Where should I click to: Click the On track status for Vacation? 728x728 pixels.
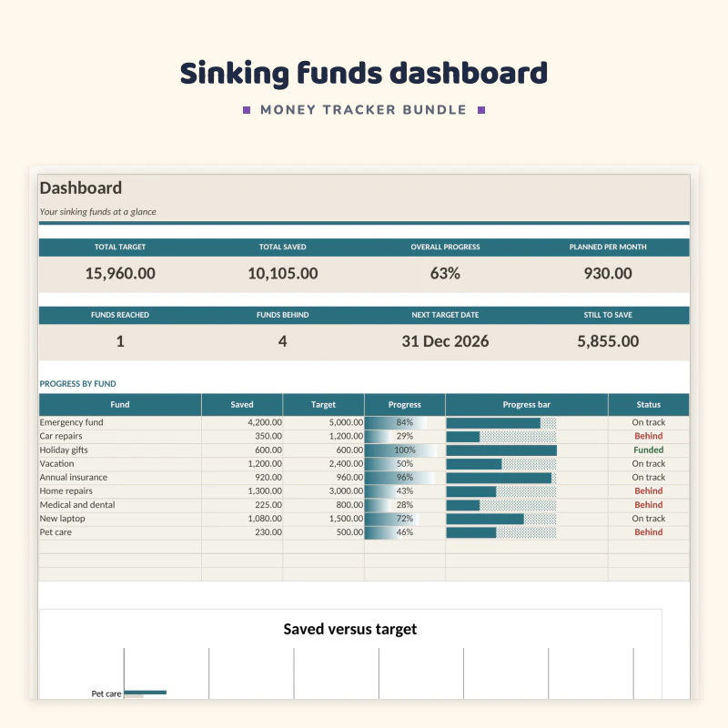649,463
